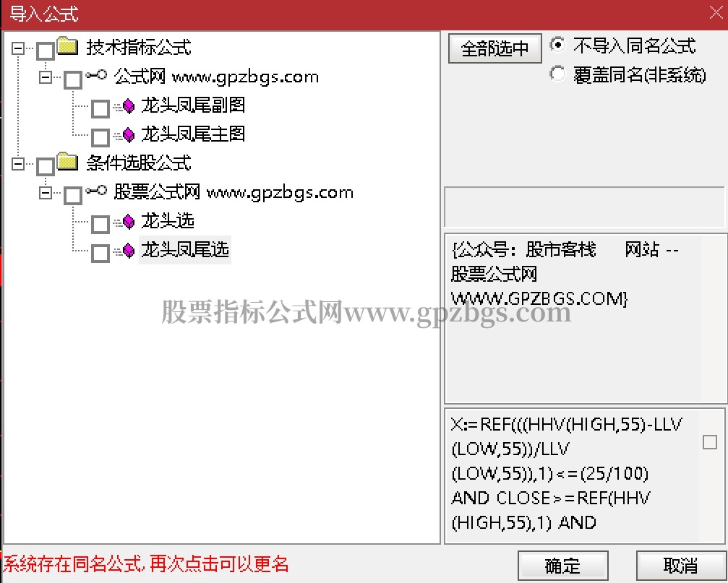Click the key icon beside 股票公式网 www.gpzbgs.com
Screen dimensions: 728x583
pyautogui.click(x=96, y=191)
